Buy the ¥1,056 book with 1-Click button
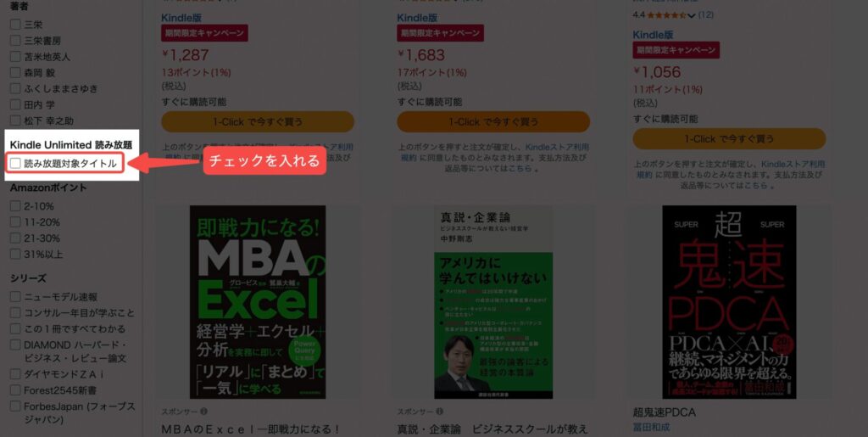This screenshot has width=868, height=437. click(x=729, y=138)
